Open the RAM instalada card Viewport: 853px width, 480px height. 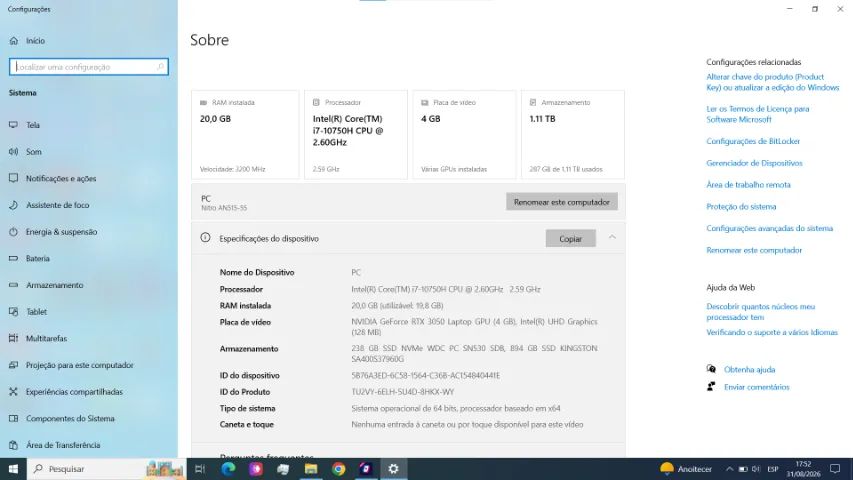tap(245, 134)
